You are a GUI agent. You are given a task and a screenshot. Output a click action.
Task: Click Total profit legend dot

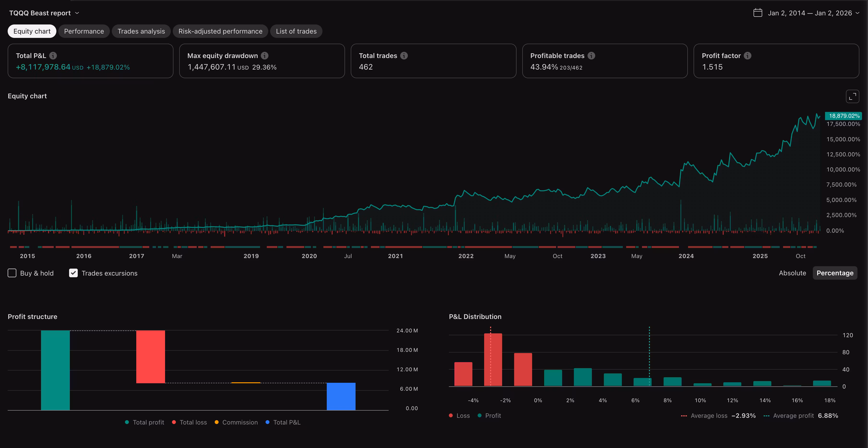(127, 422)
